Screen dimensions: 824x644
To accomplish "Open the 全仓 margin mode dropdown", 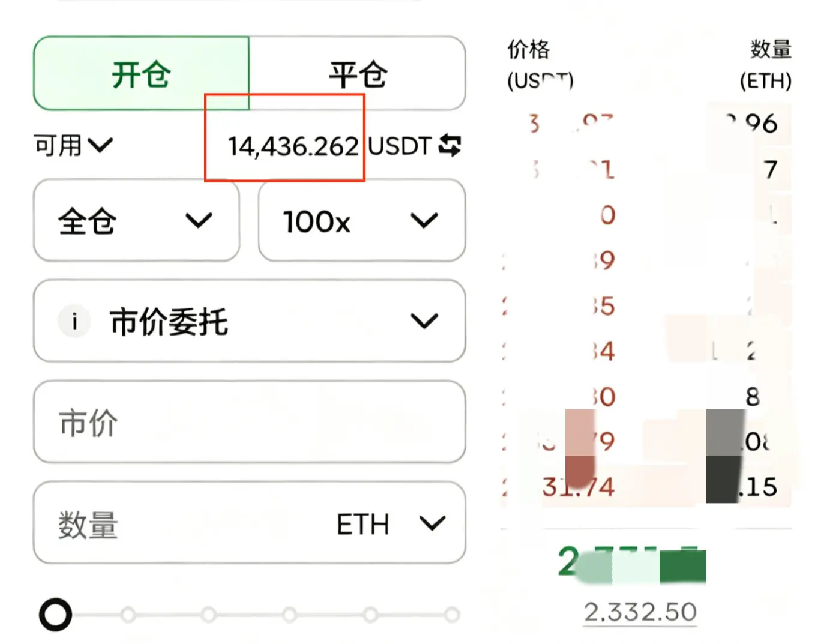I will 137,220.
